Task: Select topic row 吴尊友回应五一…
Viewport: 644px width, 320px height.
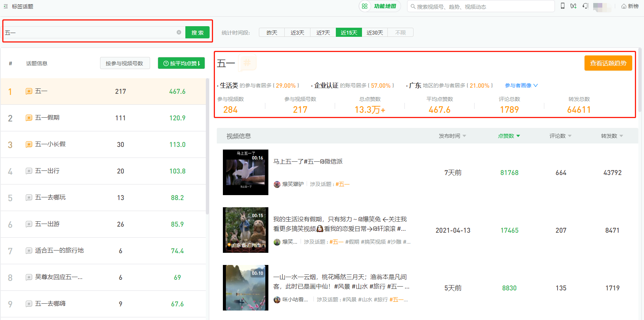Action: tap(103, 277)
